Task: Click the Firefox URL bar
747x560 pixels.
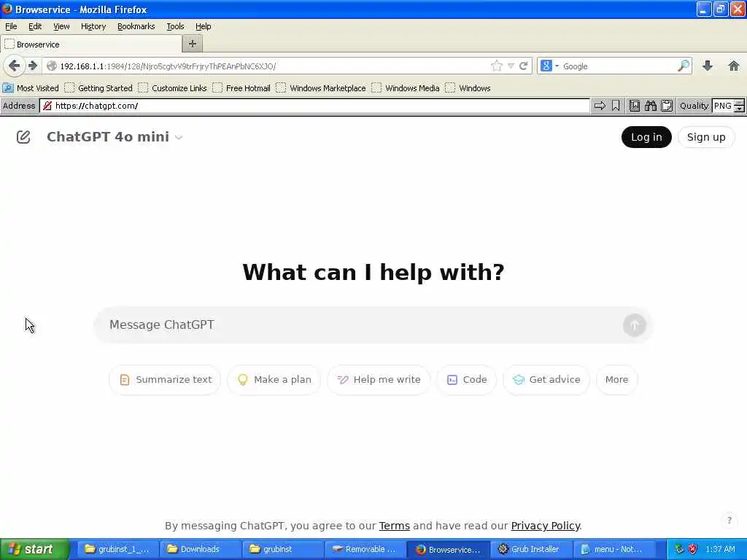Action: tap(267, 66)
